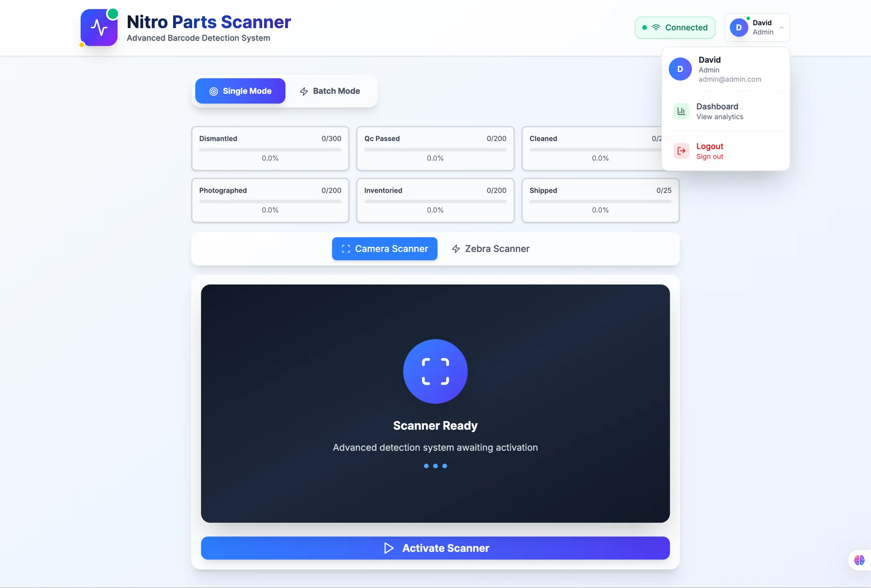Click the Inventoried label

point(383,191)
